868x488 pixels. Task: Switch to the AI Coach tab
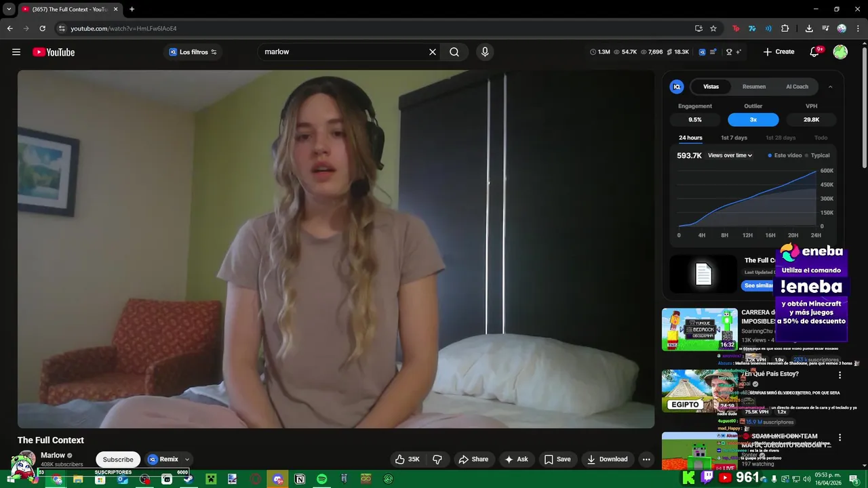pyautogui.click(x=797, y=87)
